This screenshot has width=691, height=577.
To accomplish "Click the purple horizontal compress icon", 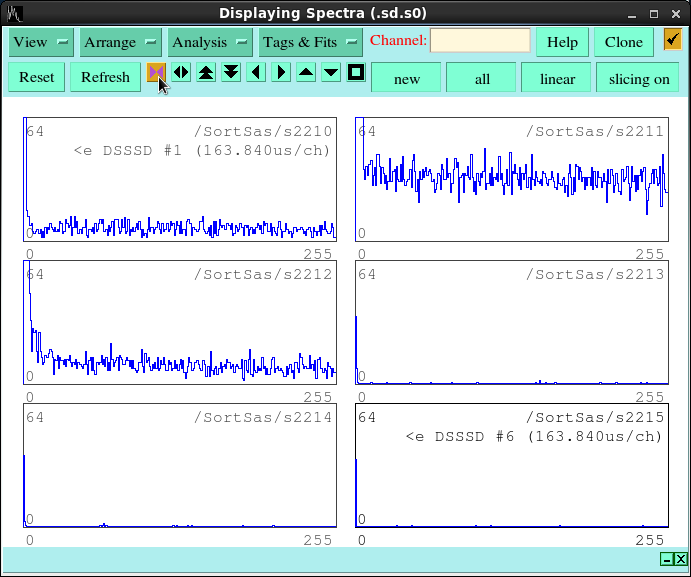I will click(x=156, y=73).
